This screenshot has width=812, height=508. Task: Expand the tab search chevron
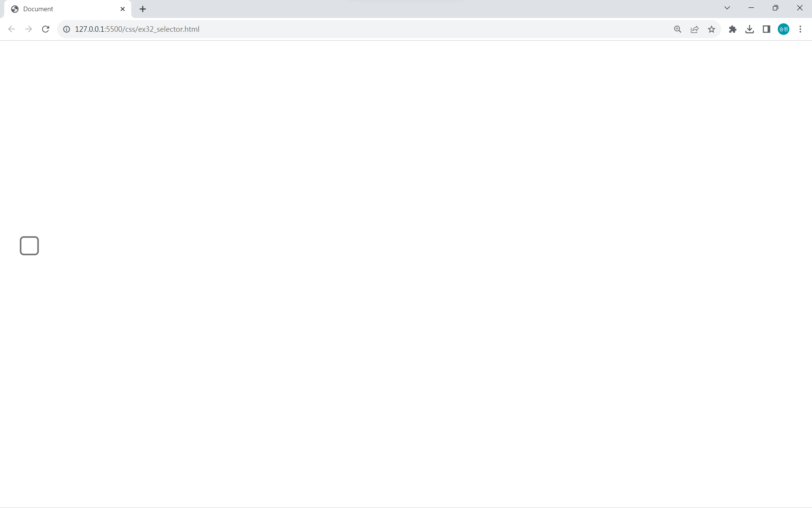click(x=727, y=8)
